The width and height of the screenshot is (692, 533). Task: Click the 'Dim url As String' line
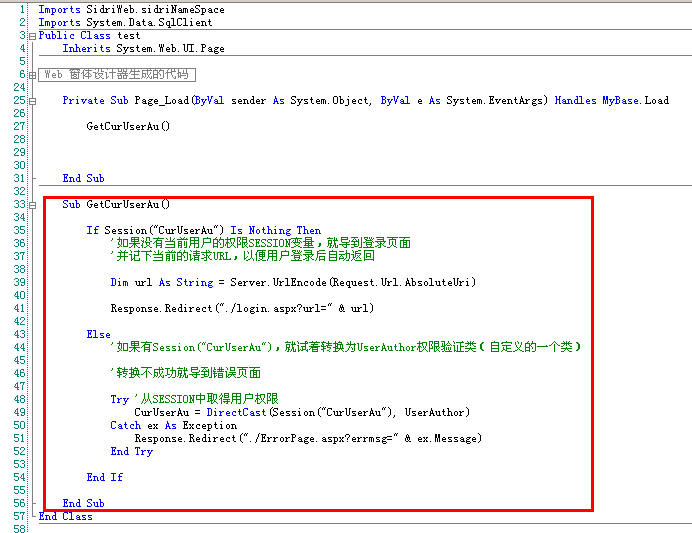(293, 282)
